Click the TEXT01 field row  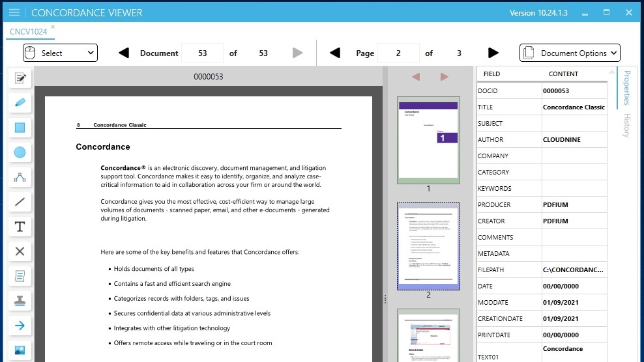click(542, 353)
